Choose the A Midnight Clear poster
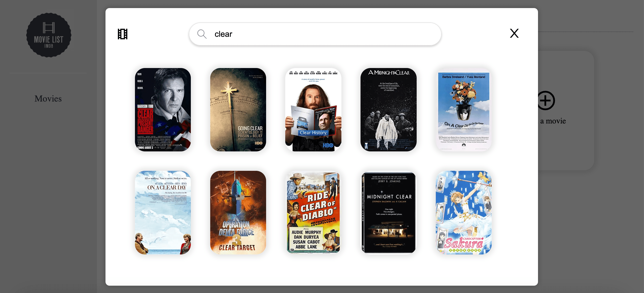644x293 pixels. click(388, 110)
